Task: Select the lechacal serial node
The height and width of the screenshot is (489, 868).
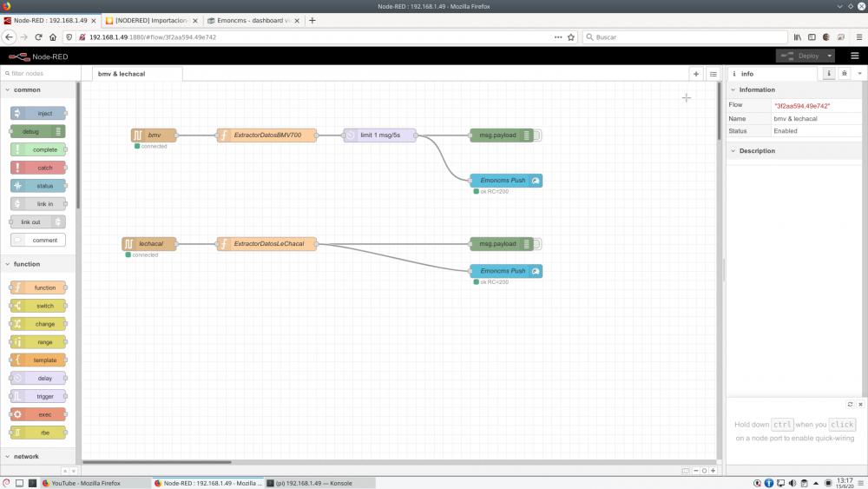Action: pos(149,244)
